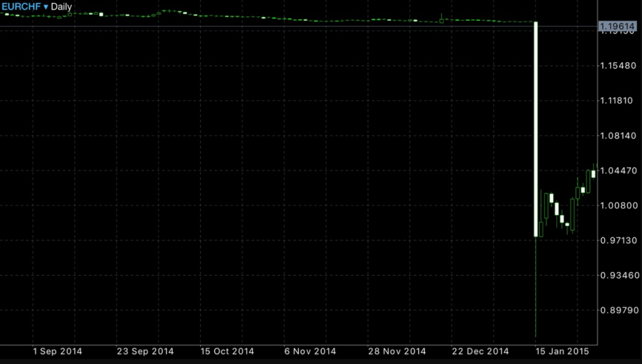This screenshot has height=364, width=642.
Task: Click the 1.19614 current price marker
Action: (x=617, y=27)
